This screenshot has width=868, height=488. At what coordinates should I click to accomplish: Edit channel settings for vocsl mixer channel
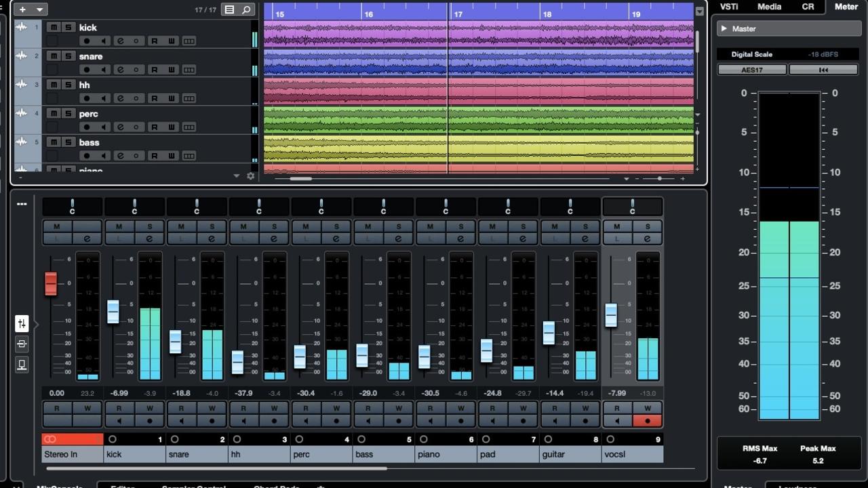(648, 239)
